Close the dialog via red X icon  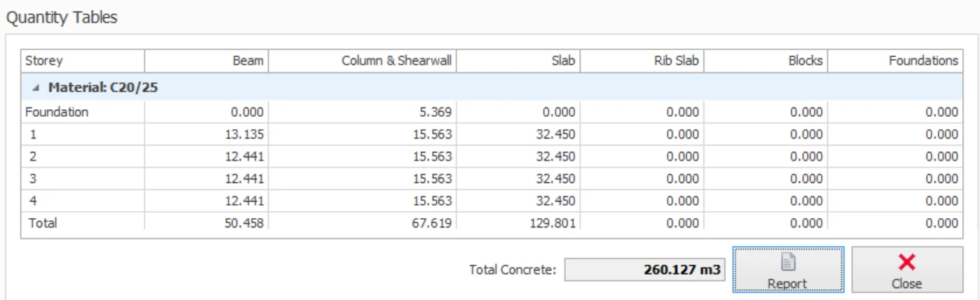click(x=907, y=270)
